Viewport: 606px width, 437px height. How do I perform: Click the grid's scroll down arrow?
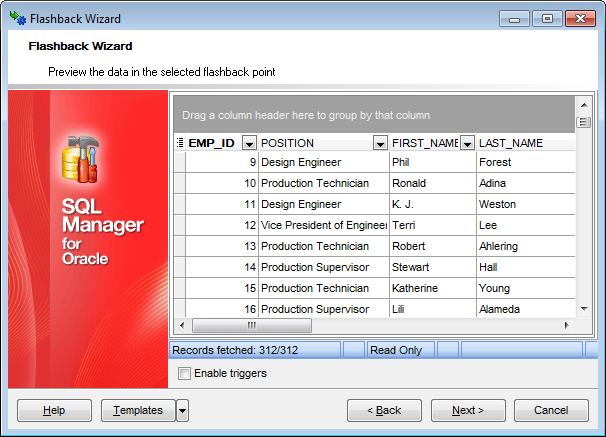[x=584, y=309]
